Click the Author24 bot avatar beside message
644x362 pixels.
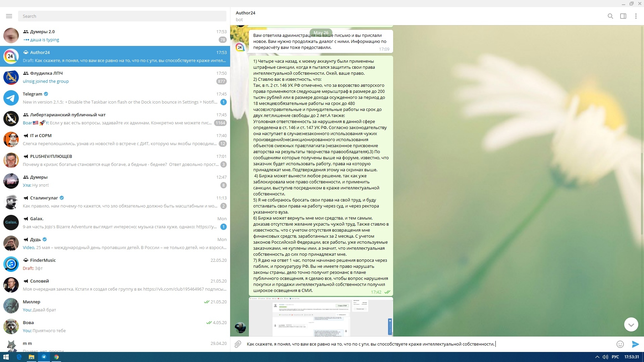click(x=240, y=47)
